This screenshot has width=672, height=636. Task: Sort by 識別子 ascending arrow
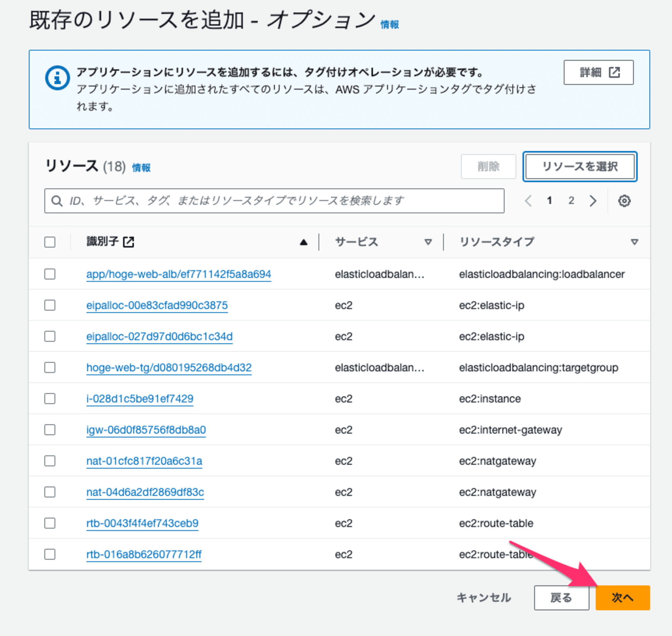click(303, 242)
